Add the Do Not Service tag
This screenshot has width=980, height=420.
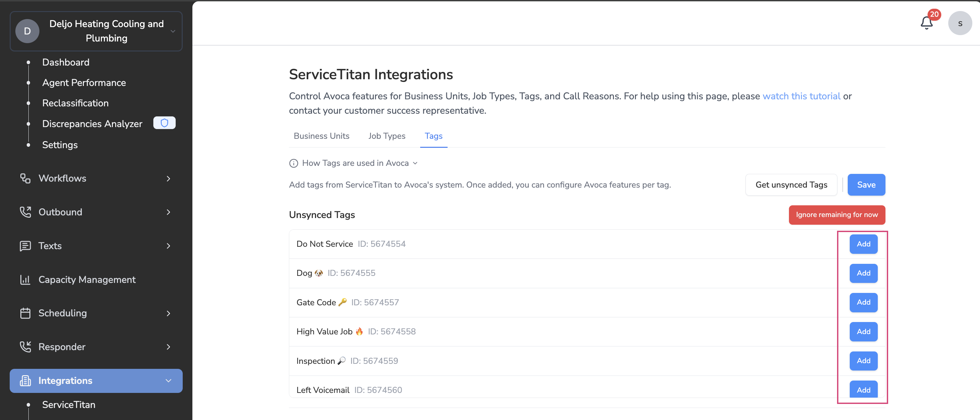click(x=863, y=244)
